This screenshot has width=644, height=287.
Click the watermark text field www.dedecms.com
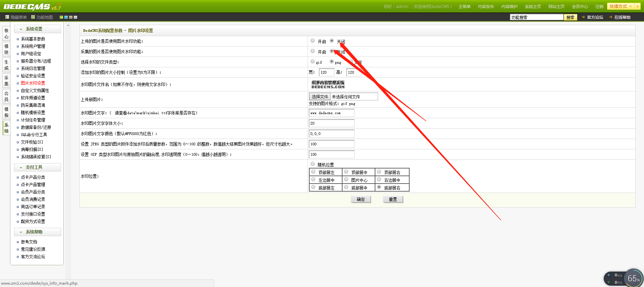(331, 113)
